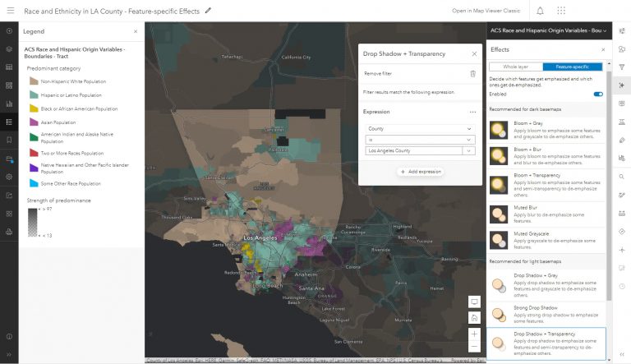
Task: Open the Bookmarks icon
Action: (x=9, y=140)
